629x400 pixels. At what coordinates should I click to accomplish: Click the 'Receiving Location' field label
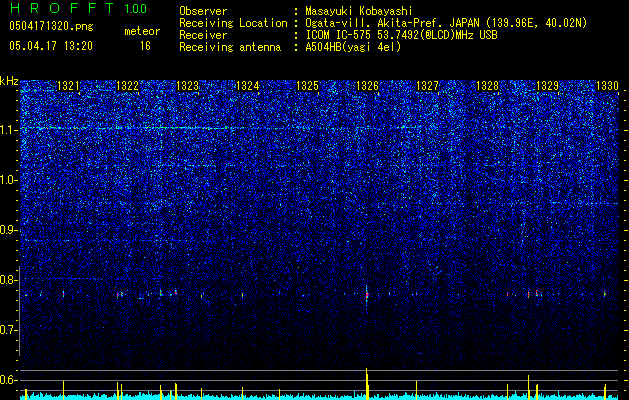click(233, 23)
